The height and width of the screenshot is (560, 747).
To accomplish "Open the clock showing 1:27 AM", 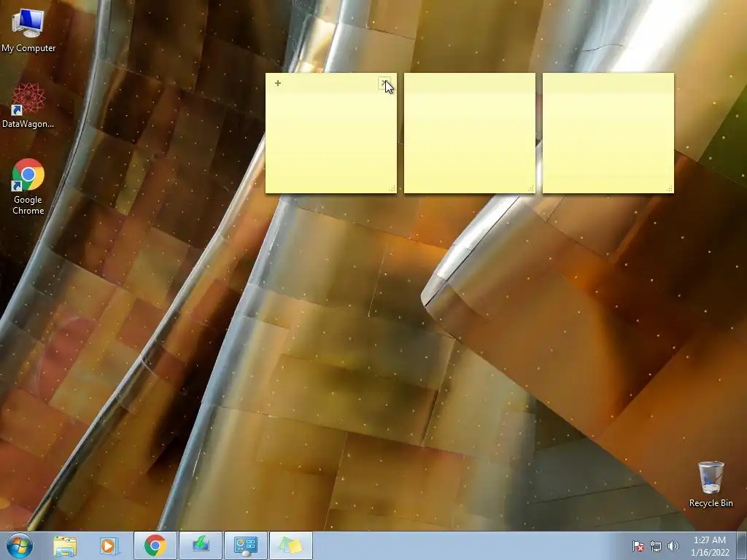I will click(x=710, y=546).
